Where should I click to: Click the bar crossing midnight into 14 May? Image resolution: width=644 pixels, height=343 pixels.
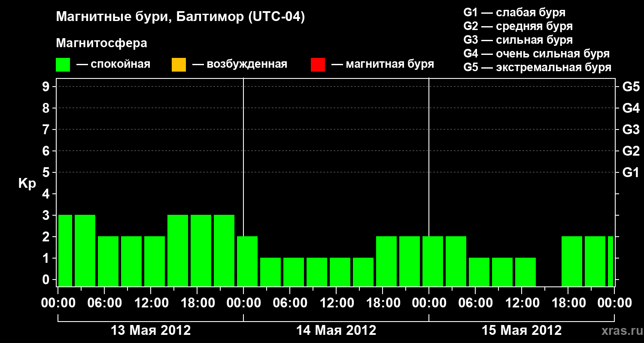click(247, 261)
